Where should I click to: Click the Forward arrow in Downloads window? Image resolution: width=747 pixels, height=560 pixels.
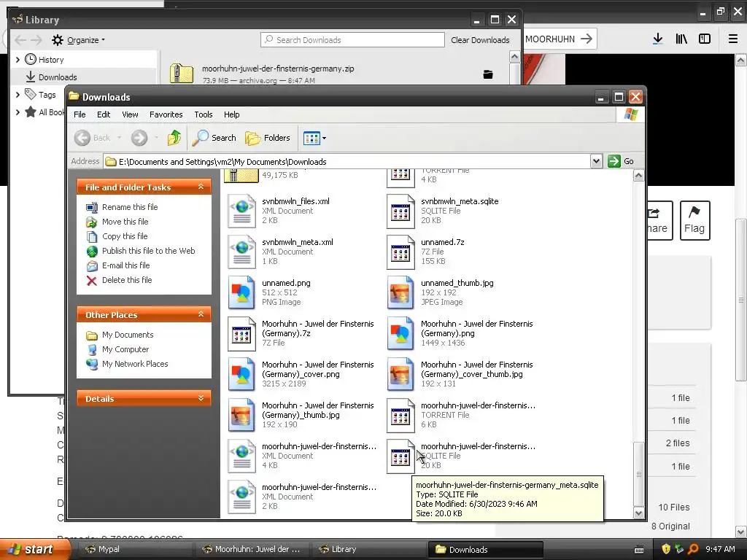(x=139, y=138)
